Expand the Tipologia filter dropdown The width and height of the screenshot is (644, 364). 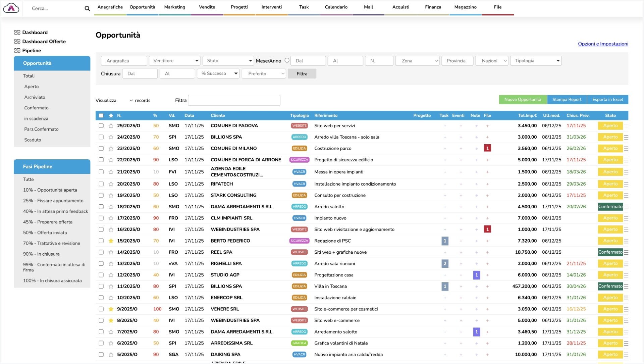pyautogui.click(x=536, y=61)
